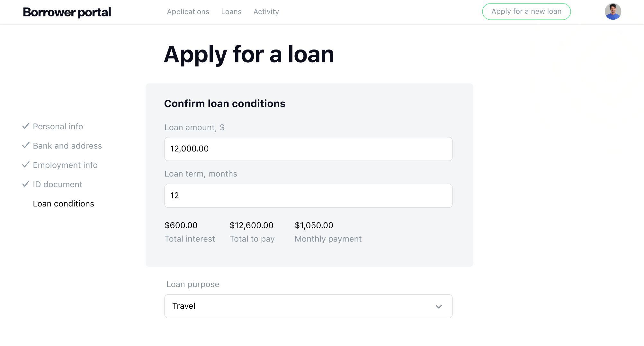The width and height of the screenshot is (644, 346).
Task: Click the checkmark beside ID document
Action: tap(26, 184)
